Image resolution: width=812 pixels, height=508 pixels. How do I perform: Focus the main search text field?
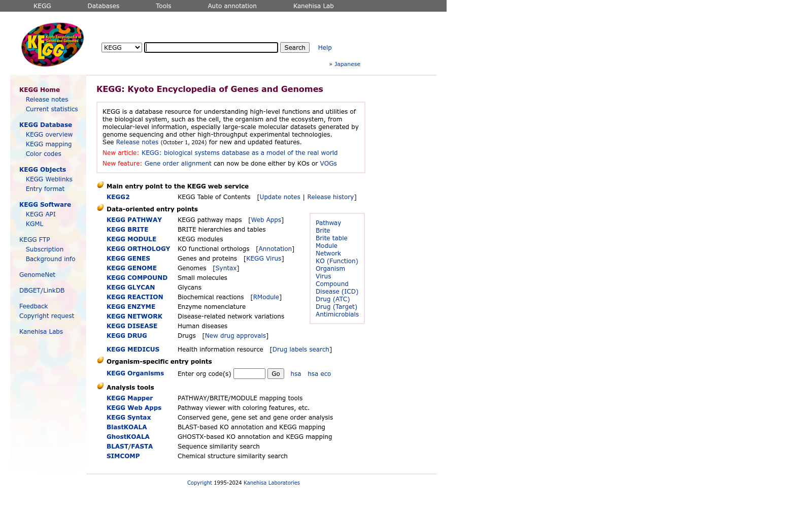coord(211,47)
